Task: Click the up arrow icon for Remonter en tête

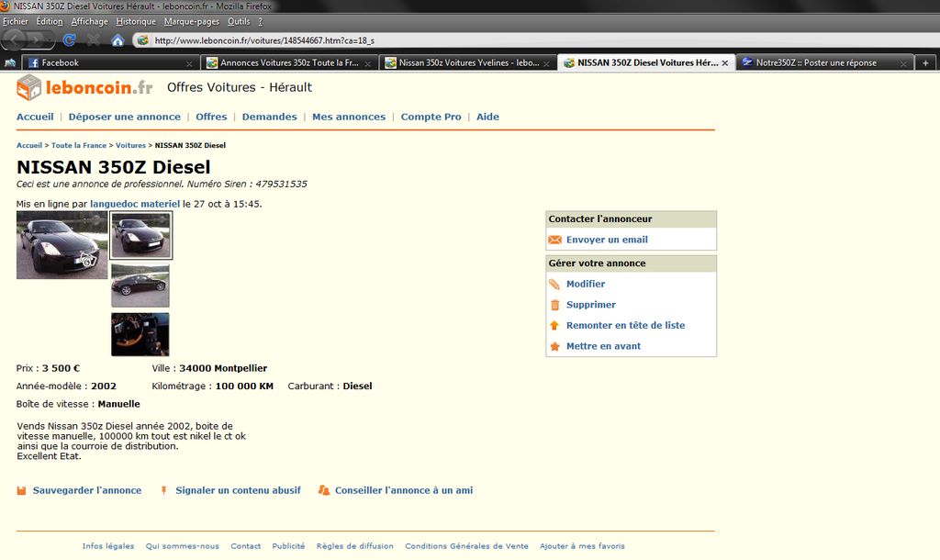Action: tap(554, 325)
